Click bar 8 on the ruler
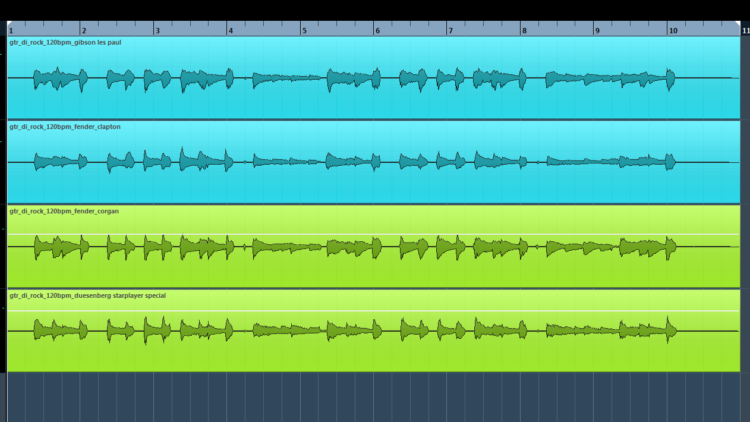This screenshot has height=422, width=750. click(524, 31)
